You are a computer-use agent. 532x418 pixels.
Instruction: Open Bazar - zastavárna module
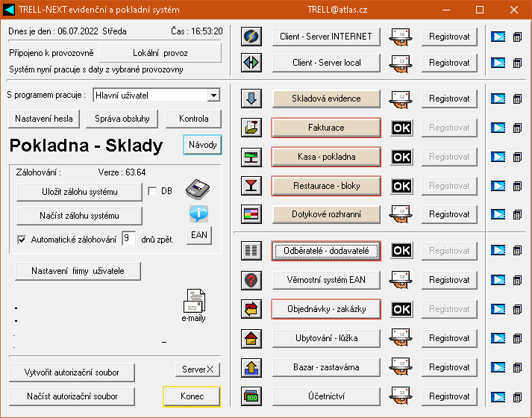click(326, 367)
